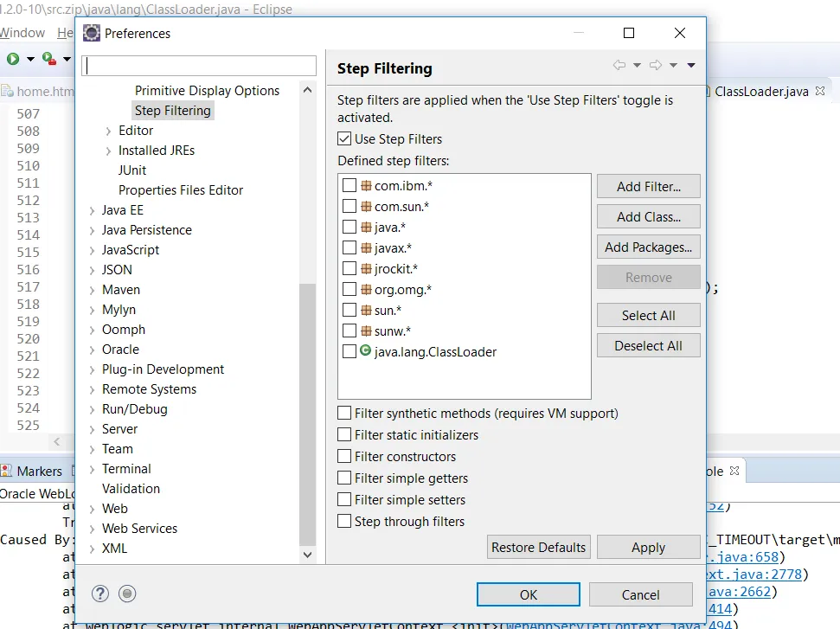Open the Run dropdown arrow beside green Run icon
This screenshot has width=840, height=629.
point(30,59)
